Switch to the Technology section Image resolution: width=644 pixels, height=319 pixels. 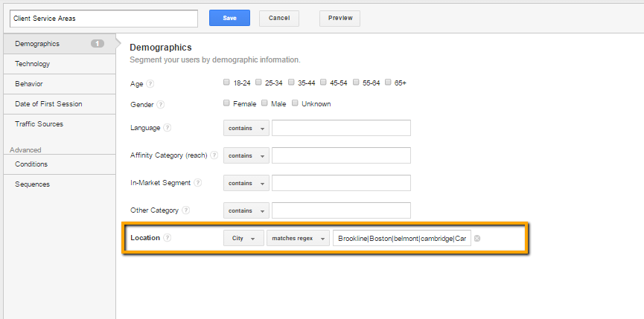click(60, 64)
